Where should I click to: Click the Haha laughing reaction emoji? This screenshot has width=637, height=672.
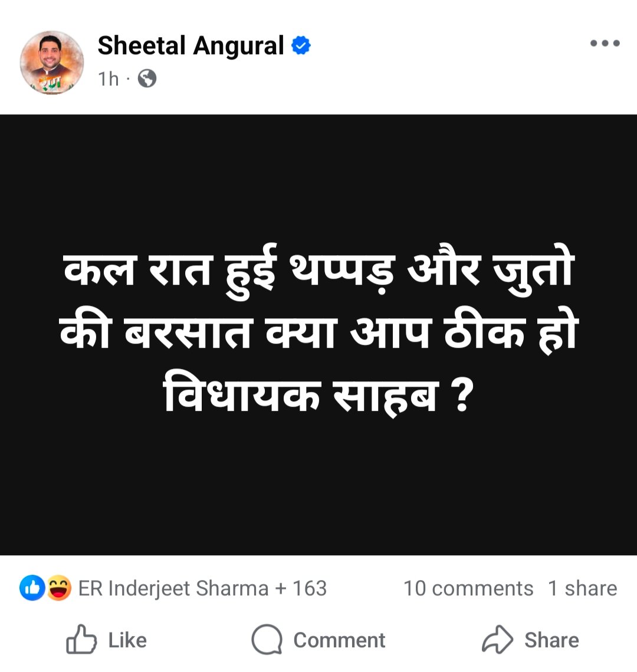[59, 588]
